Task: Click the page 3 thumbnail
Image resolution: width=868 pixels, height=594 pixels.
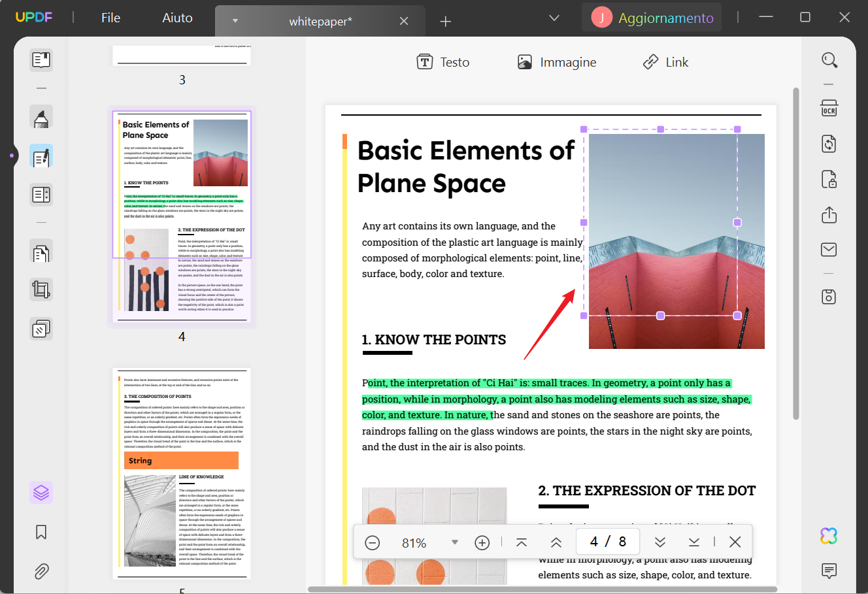Action: pyautogui.click(x=182, y=56)
